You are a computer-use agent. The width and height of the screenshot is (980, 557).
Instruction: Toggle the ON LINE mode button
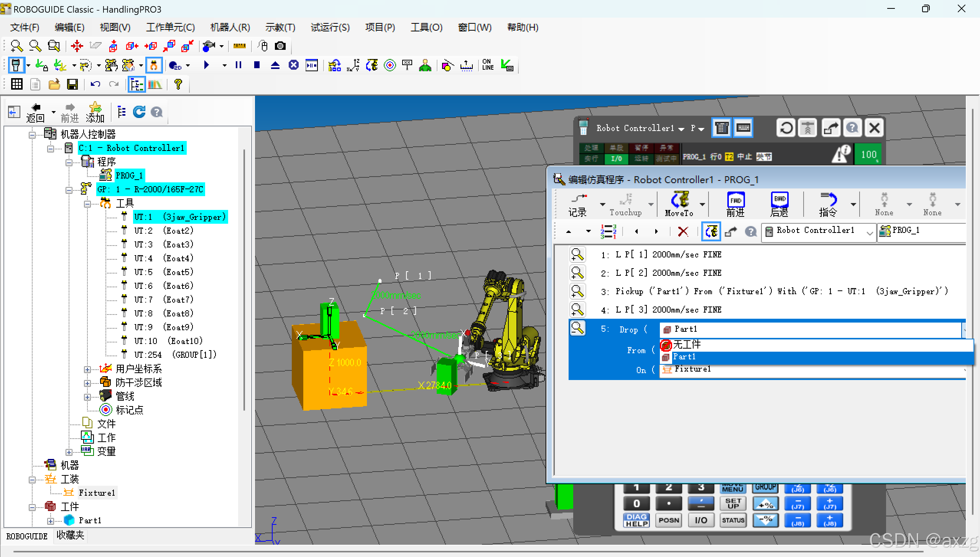[x=488, y=65]
